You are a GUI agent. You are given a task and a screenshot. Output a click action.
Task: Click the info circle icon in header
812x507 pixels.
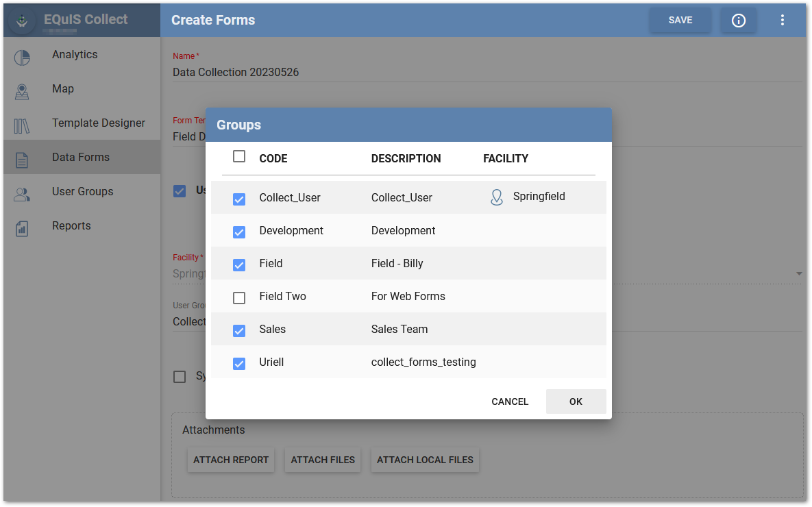click(x=738, y=21)
